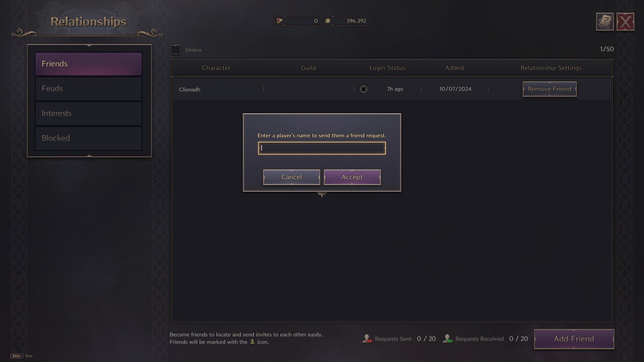Click the gold coin currency icon

point(327,20)
